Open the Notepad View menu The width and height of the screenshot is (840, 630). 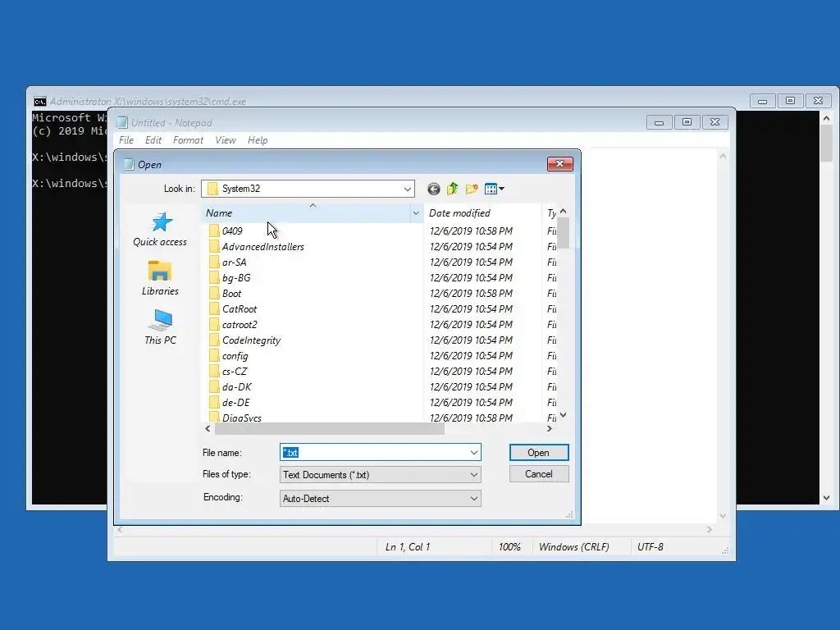click(226, 140)
